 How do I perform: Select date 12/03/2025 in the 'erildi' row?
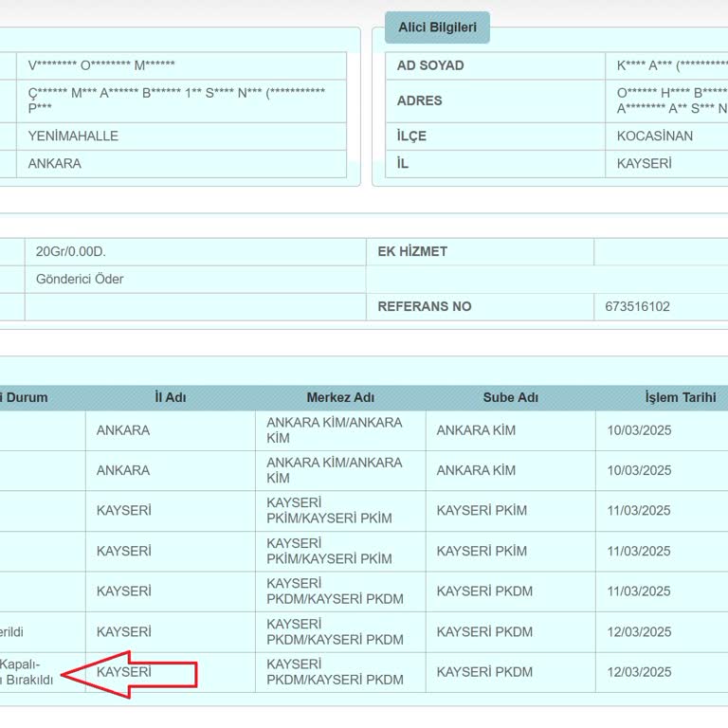639,632
